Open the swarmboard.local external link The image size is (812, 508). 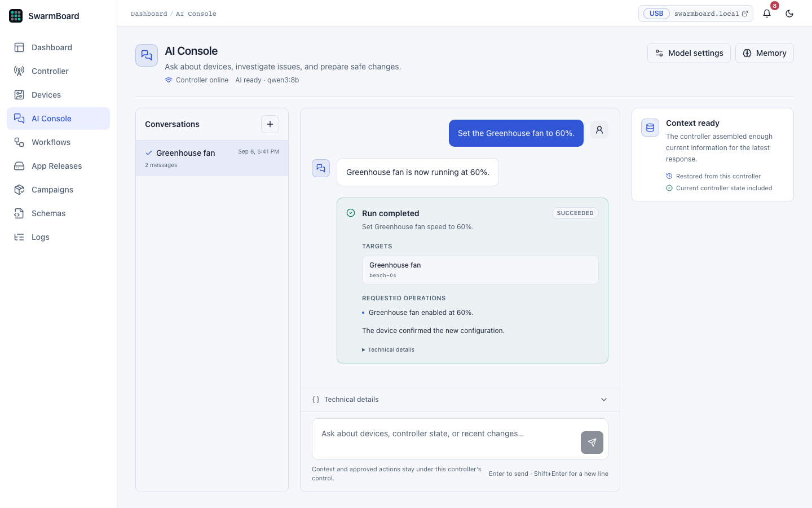click(711, 14)
